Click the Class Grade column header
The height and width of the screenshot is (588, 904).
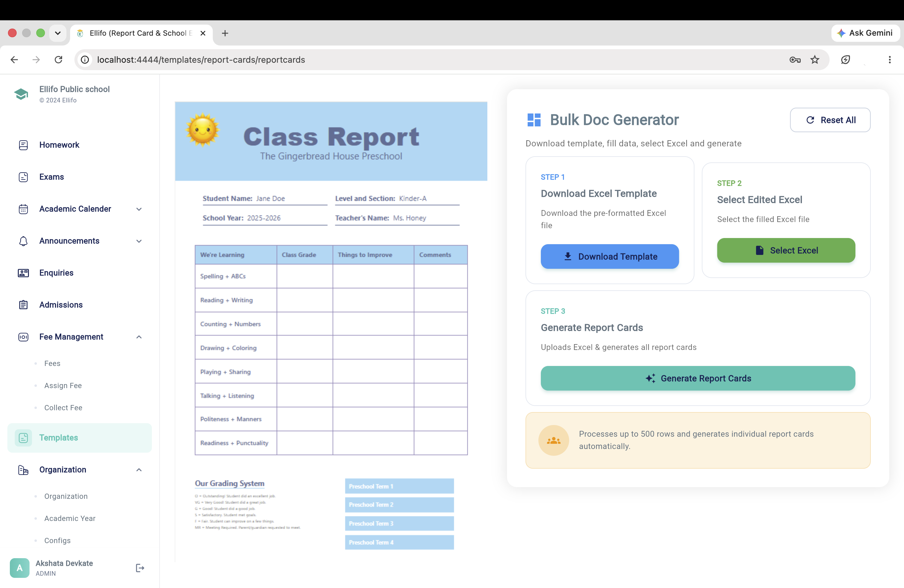coord(305,255)
